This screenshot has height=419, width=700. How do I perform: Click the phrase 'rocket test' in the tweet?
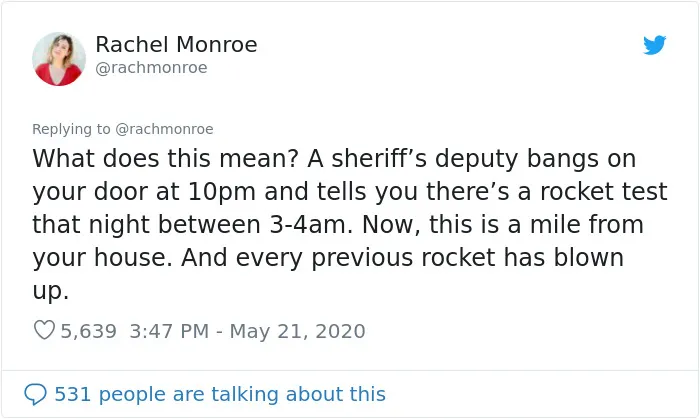click(604, 191)
